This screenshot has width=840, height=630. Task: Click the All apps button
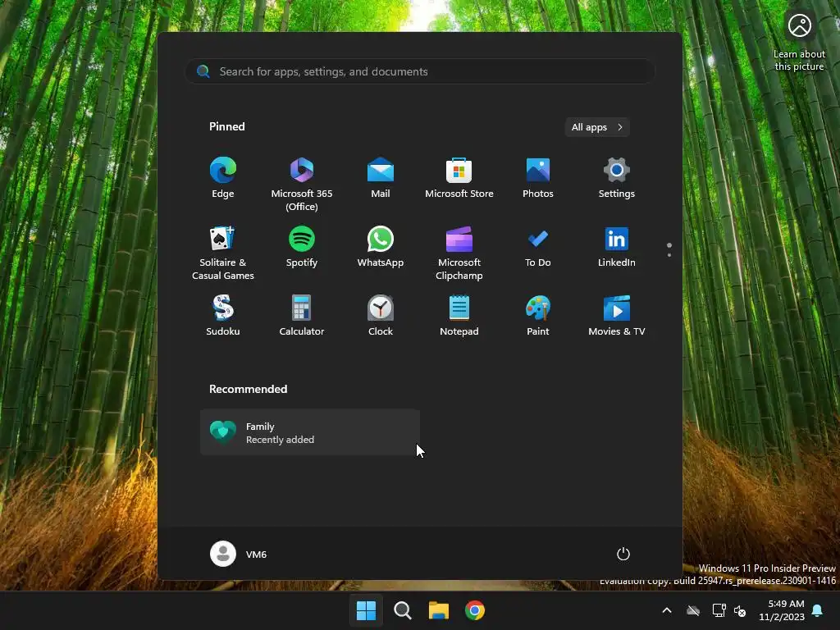pyautogui.click(x=597, y=127)
